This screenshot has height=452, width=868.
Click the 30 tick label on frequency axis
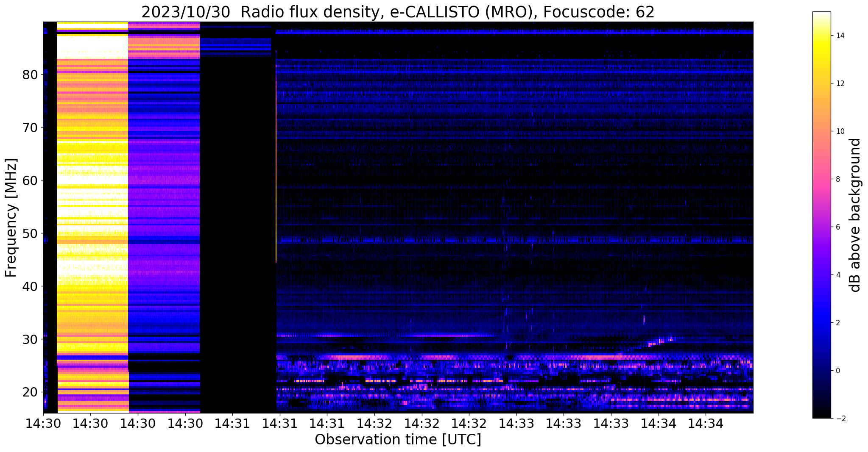pos(31,340)
